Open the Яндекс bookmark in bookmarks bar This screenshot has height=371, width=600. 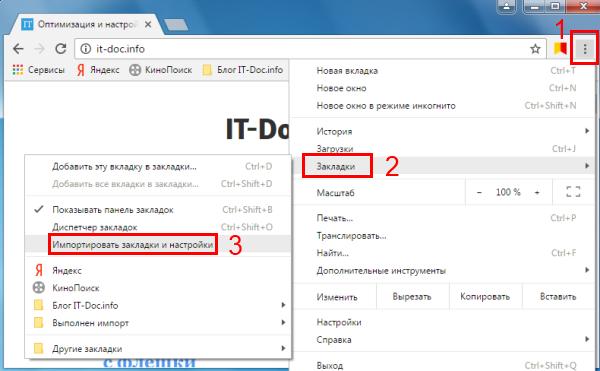coord(98,70)
